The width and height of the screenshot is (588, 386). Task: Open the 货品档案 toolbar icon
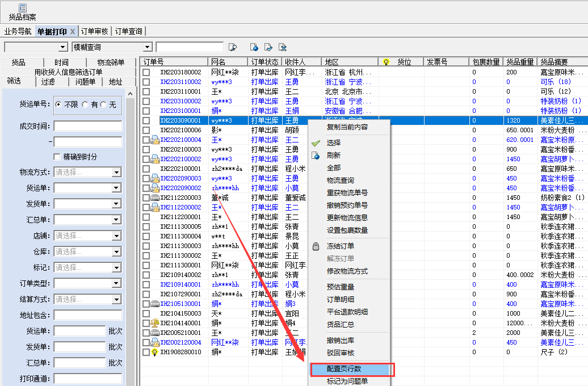pyautogui.click(x=23, y=12)
